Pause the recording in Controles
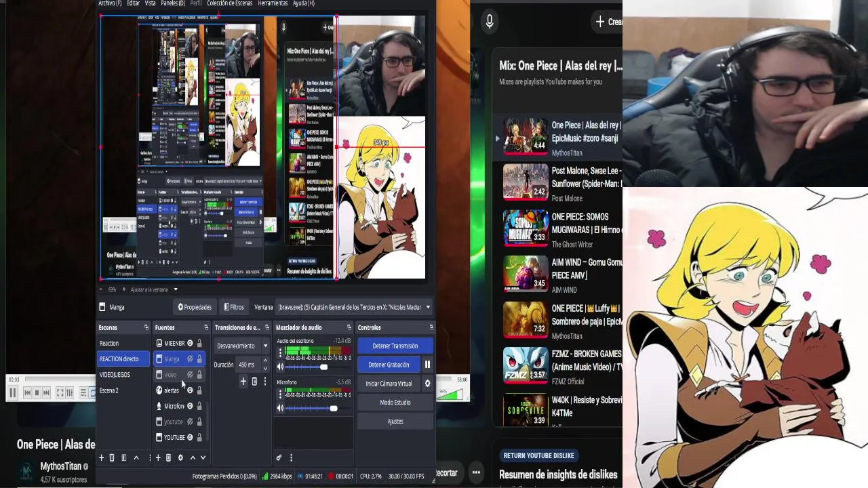This screenshot has width=868, height=488. point(427,365)
